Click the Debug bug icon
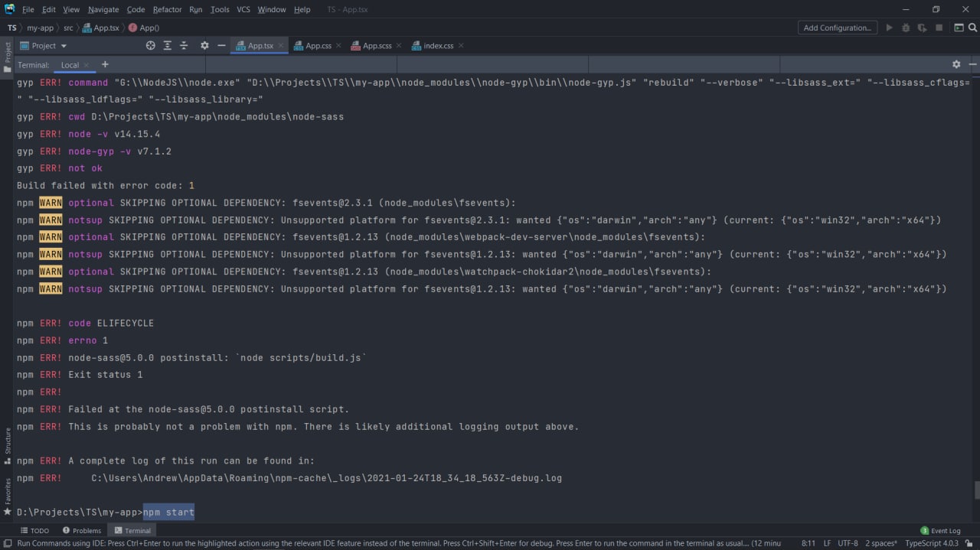The width and height of the screenshot is (980, 550). tap(906, 28)
